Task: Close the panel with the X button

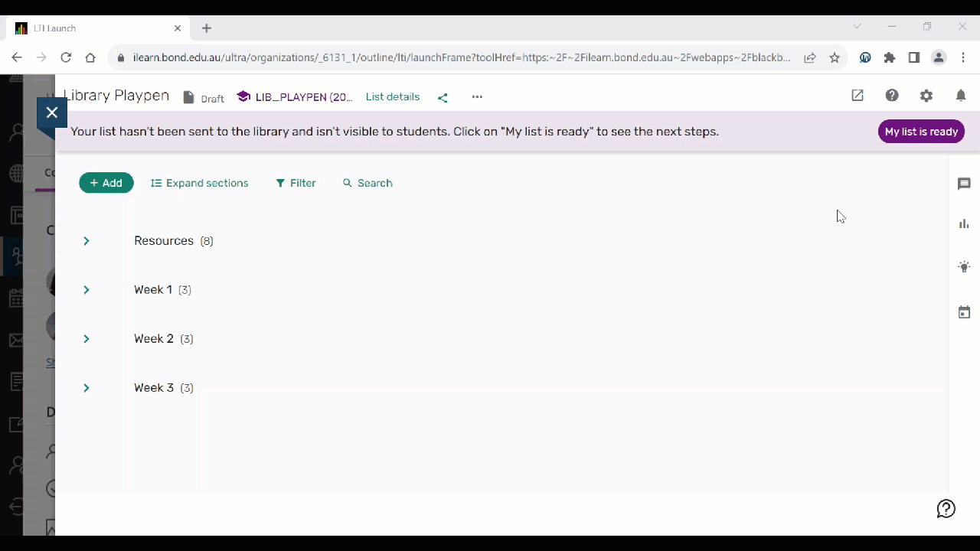Action: click(x=52, y=112)
